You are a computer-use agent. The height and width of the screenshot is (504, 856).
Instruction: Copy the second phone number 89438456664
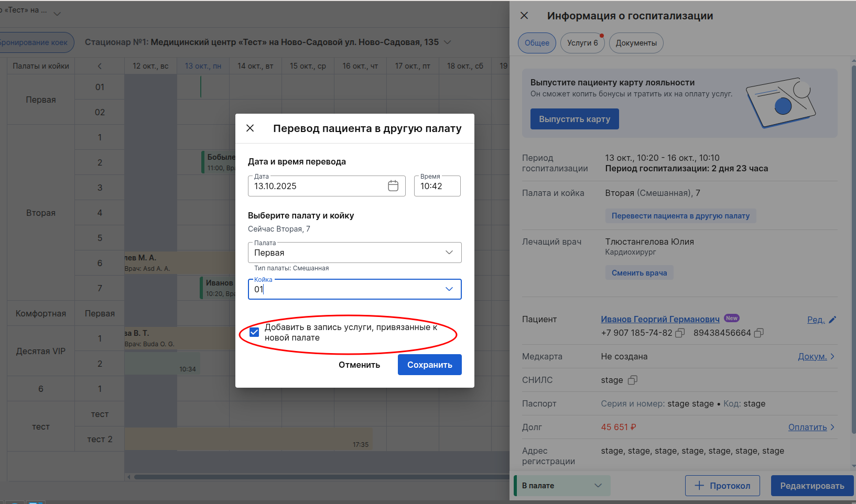[x=759, y=333]
